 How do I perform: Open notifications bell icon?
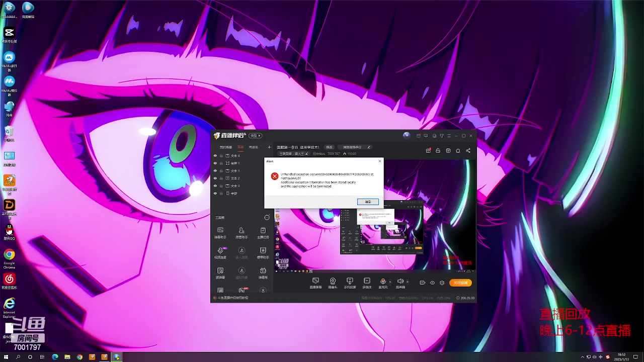(458, 150)
